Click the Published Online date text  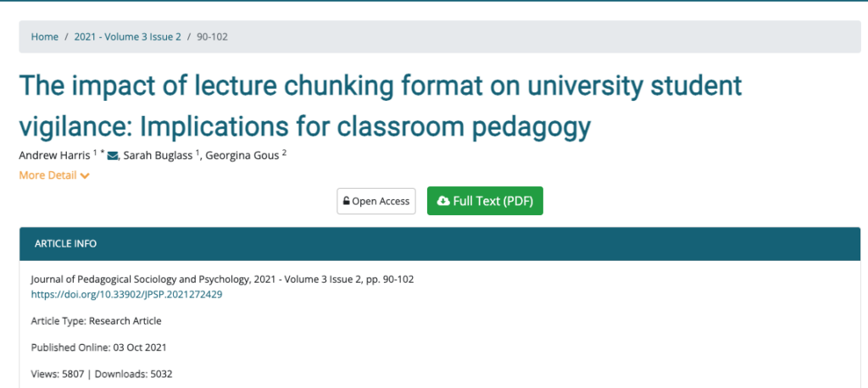103,347
